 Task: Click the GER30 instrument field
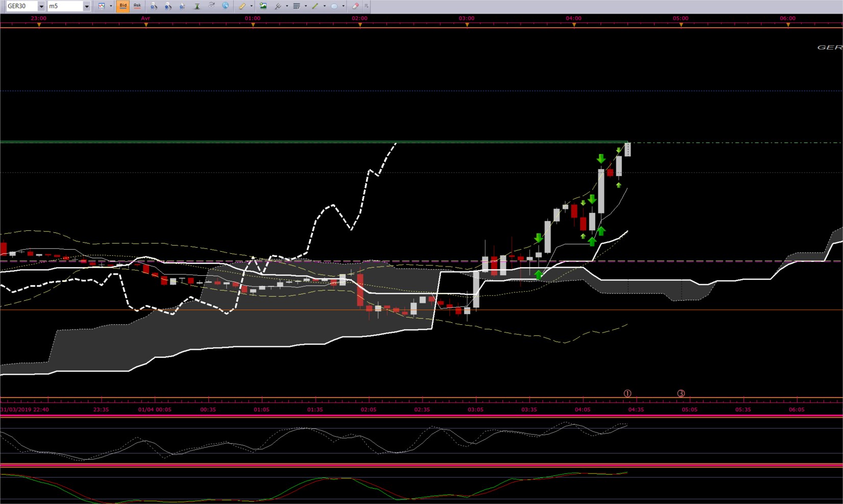(22, 6)
